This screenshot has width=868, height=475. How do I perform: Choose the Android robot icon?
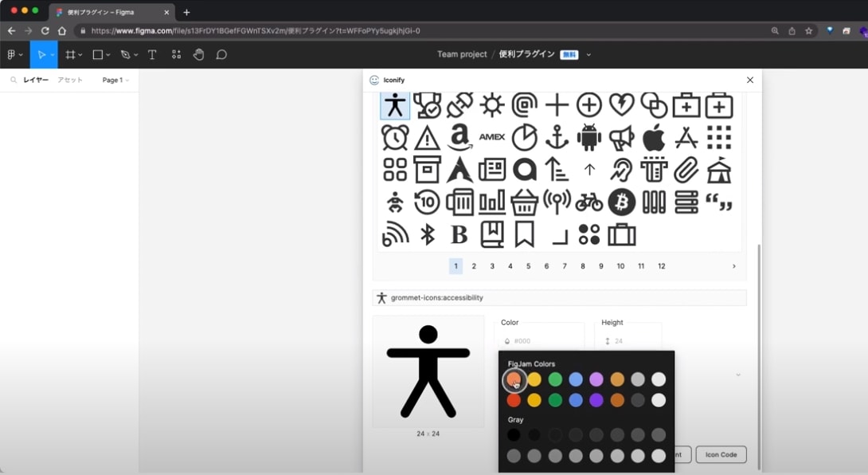(589, 137)
